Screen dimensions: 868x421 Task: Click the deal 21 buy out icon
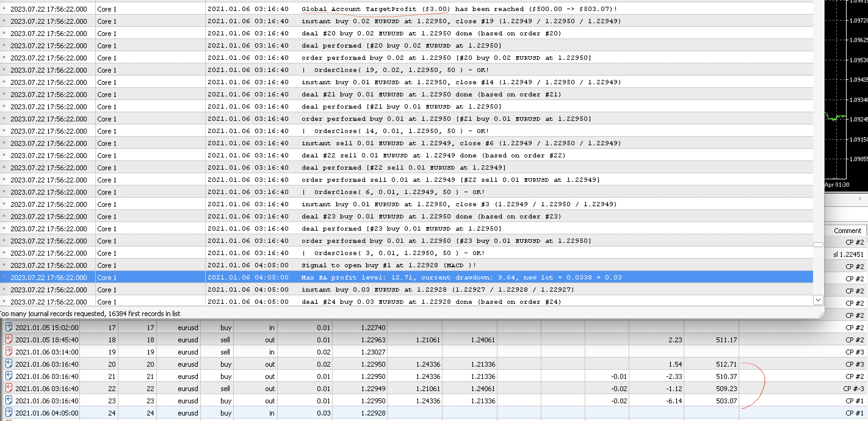pyautogui.click(x=9, y=376)
